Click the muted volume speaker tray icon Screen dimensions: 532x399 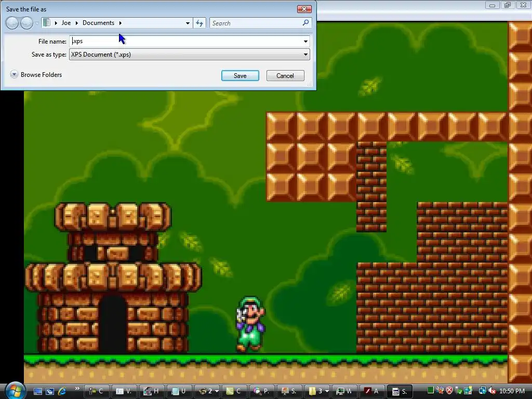(x=492, y=391)
